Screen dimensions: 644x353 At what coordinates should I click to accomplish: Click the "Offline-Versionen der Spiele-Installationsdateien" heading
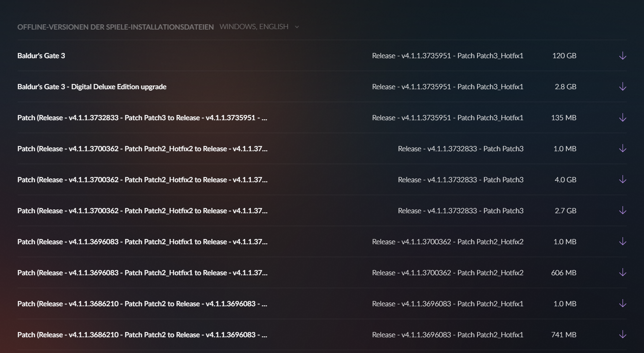click(x=115, y=27)
